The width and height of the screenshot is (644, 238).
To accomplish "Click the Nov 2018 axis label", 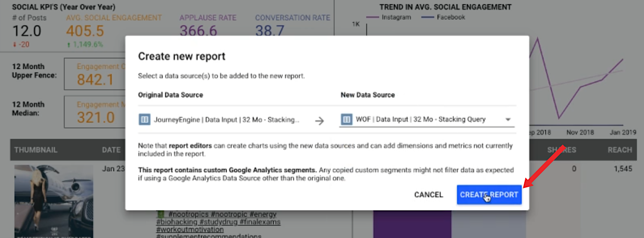I will tap(580, 132).
